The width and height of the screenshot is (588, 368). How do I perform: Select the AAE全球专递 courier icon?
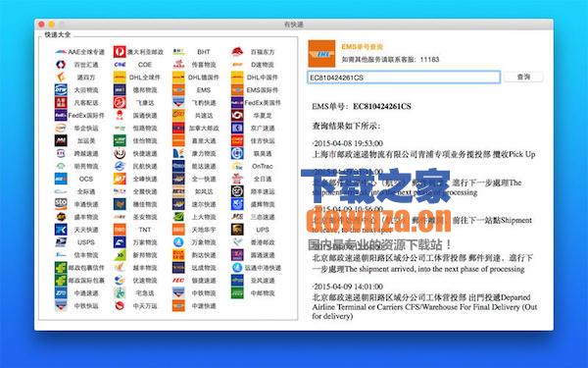61,52
